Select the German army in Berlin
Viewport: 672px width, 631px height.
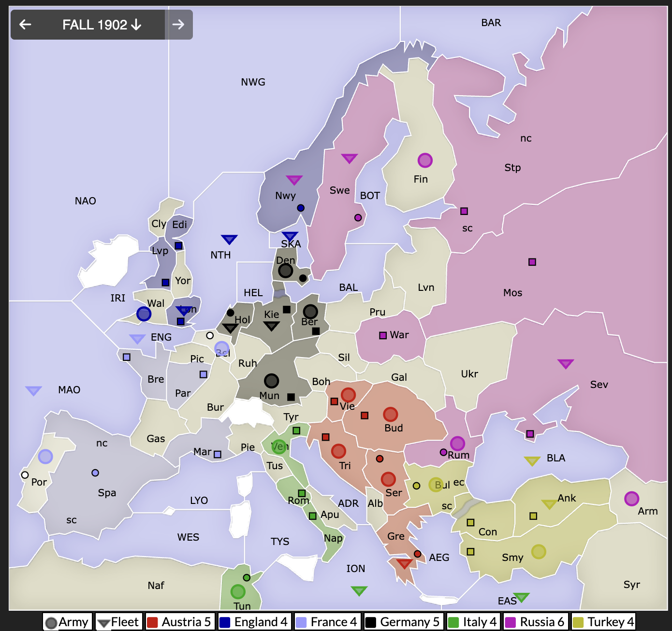click(x=310, y=312)
